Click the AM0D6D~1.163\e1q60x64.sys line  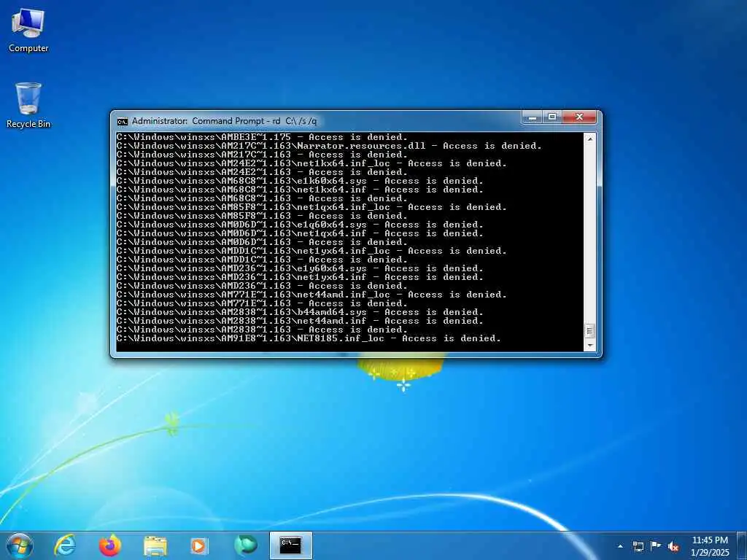[x=300, y=225]
